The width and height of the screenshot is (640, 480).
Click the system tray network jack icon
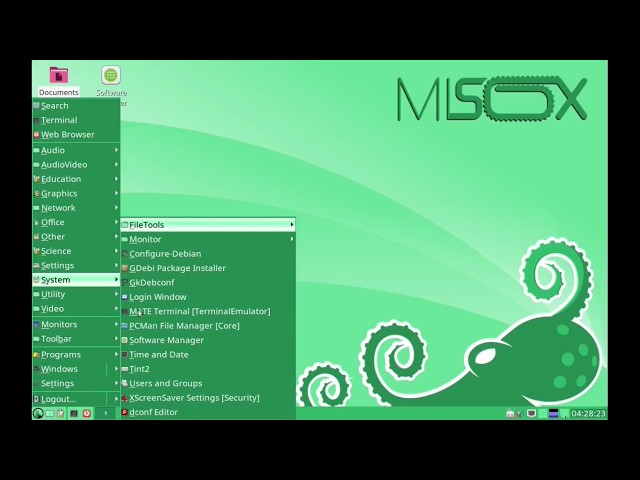(531, 413)
